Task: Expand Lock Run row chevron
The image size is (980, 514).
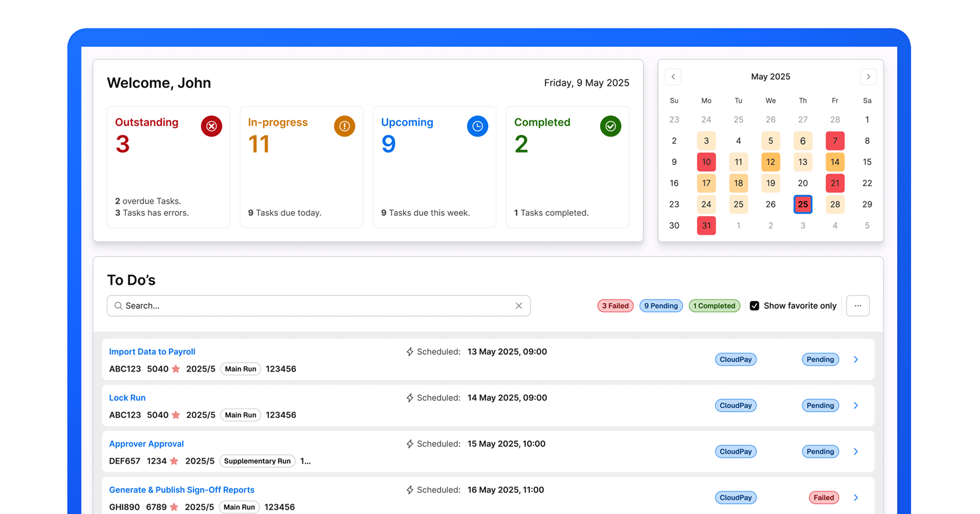Action: (x=856, y=406)
